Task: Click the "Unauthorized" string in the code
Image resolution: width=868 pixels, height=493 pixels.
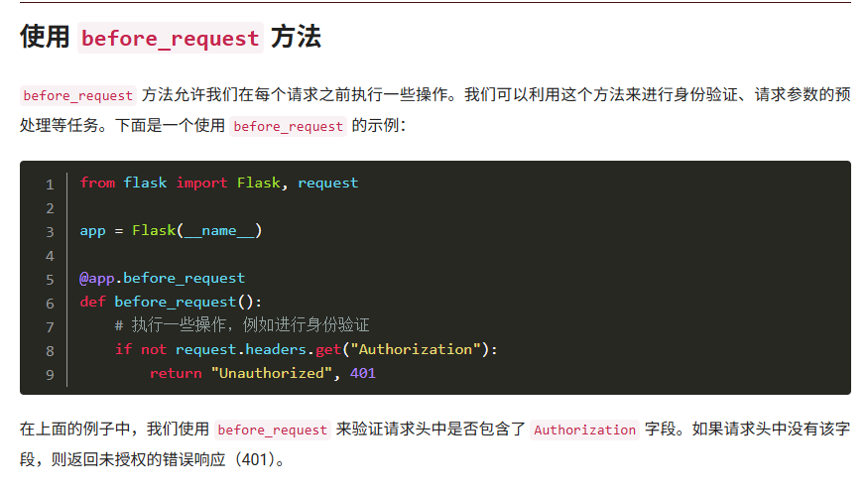Action: coord(271,373)
